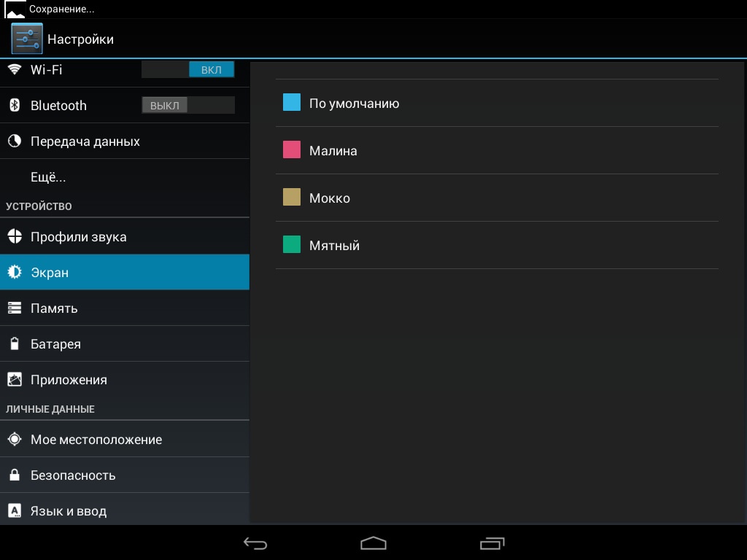The width and height of the screenshot is (747, 560).
Task: Tap the Bluetooth icon in sidebar
Action: tap(14, 105)
